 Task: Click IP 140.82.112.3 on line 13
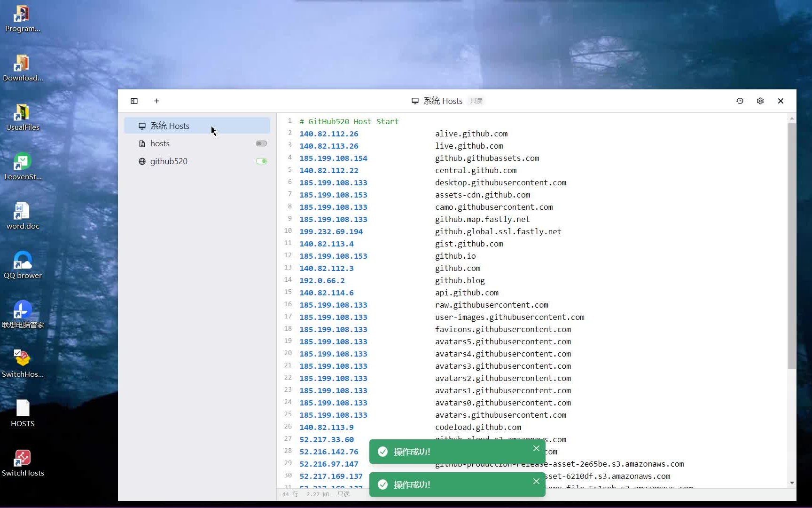point(327,268)
